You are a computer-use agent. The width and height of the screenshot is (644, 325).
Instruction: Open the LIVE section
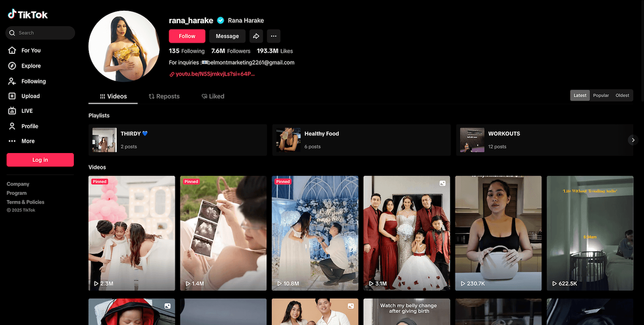pos(27,111)
